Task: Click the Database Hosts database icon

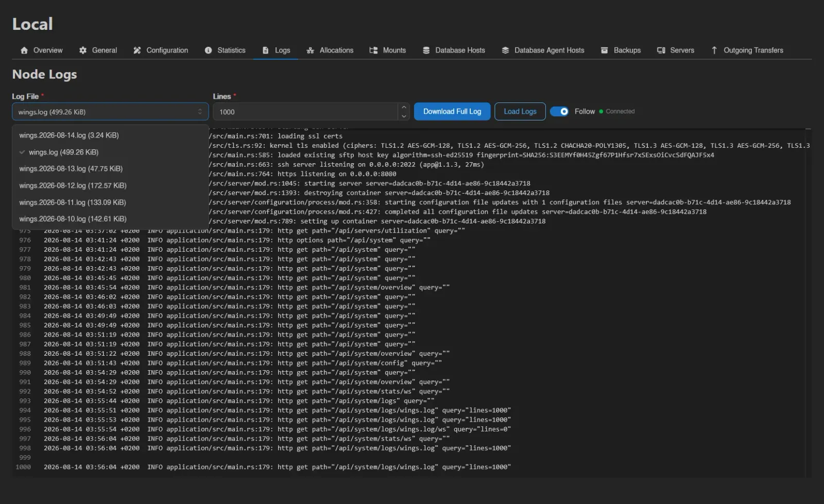Action: 426,50
